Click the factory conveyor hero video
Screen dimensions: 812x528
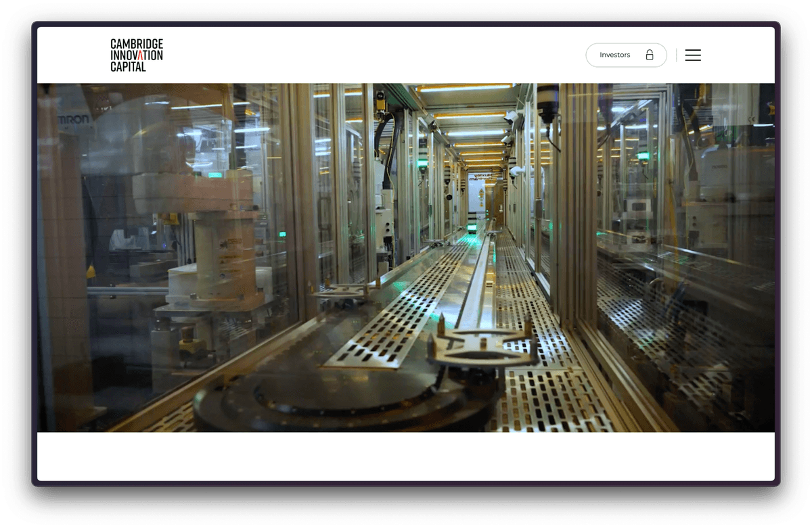coord(406,258)
